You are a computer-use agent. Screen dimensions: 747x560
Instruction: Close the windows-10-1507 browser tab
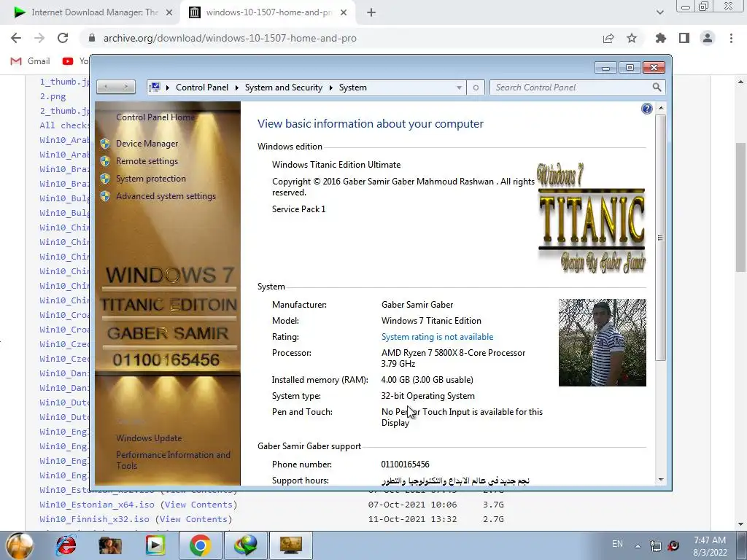pyautogui.click(x=344, y=13)
